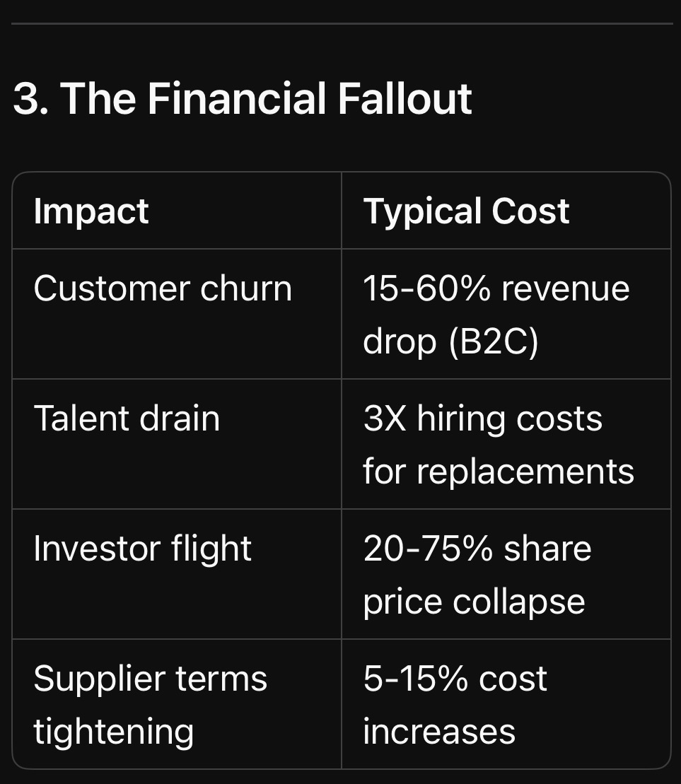Click the "3X hiring costs for replacements" cell
Image resolution: width=681 pixels, height=784 pixels.
[499, 445]
